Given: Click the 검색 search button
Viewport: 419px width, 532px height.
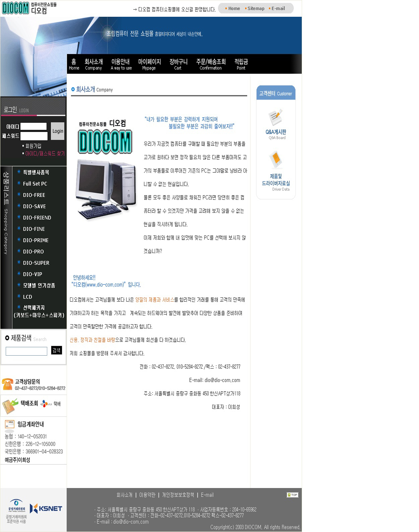Looking at the screenshot, I should pos(57,350).
